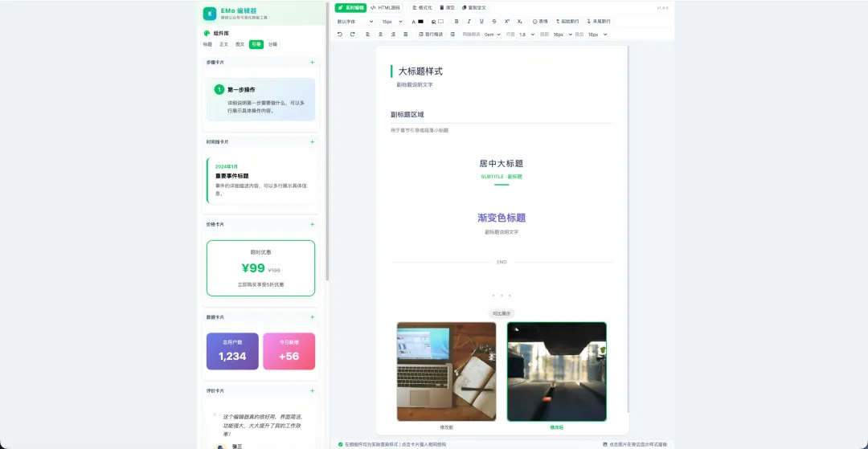Open the 两端缩进 0em dropdown

(492, 35)
